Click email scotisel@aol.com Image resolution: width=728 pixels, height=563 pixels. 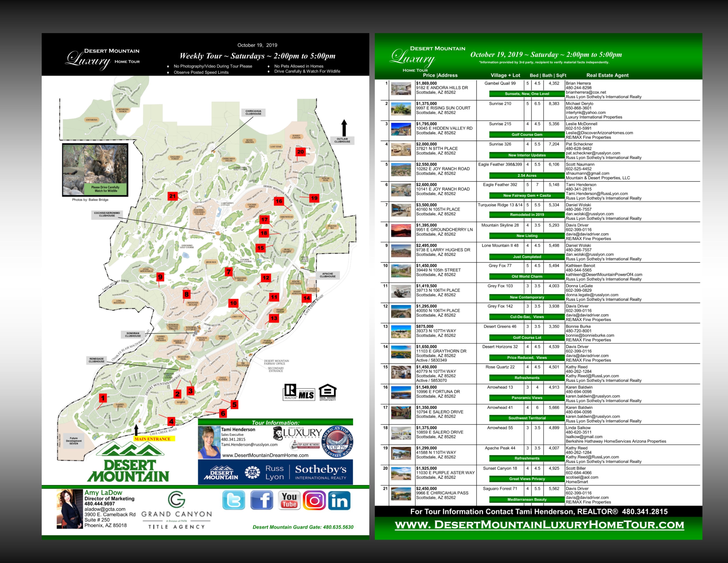click(x=582, y=477)
